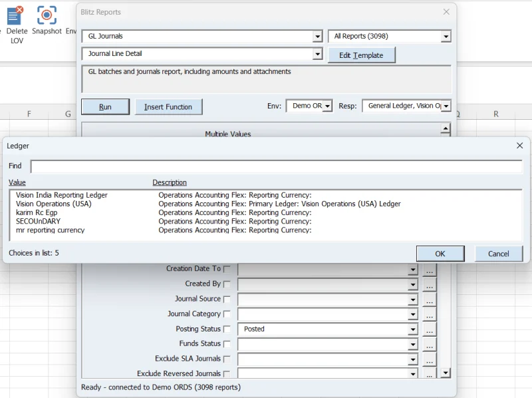Open Posting Status ellipsis LOV button

coord(429,329)
